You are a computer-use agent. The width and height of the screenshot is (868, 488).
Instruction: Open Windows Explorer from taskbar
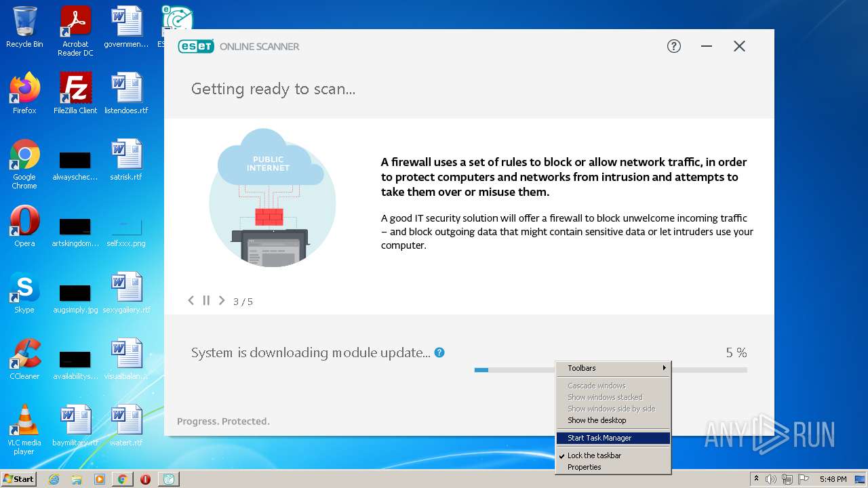77,479
